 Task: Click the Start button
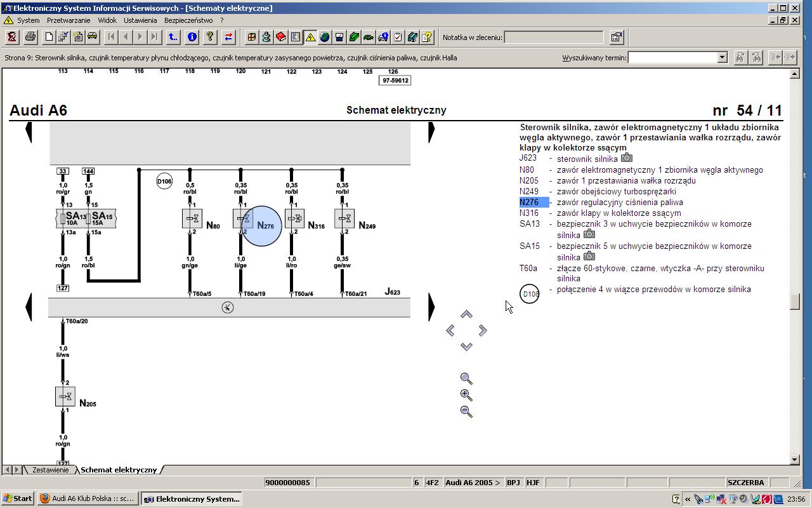pyautogui.click(x=18, y=498)
